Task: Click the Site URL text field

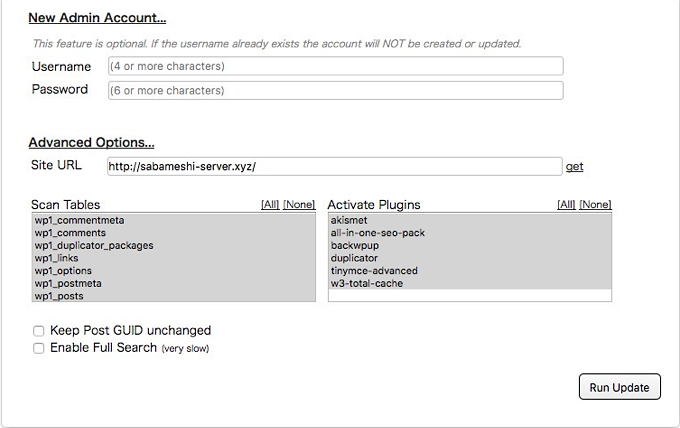Action: 335,166
